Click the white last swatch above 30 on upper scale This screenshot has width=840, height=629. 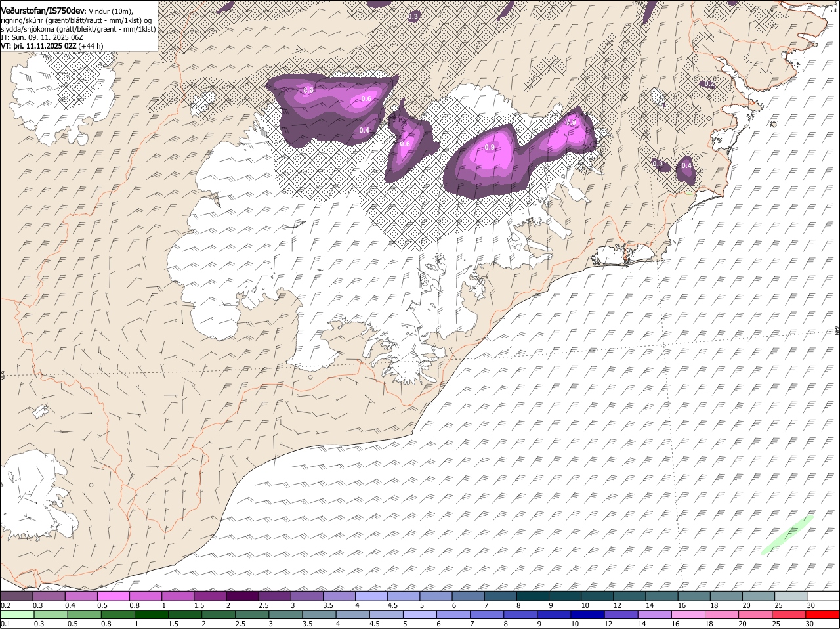(823, 596)
